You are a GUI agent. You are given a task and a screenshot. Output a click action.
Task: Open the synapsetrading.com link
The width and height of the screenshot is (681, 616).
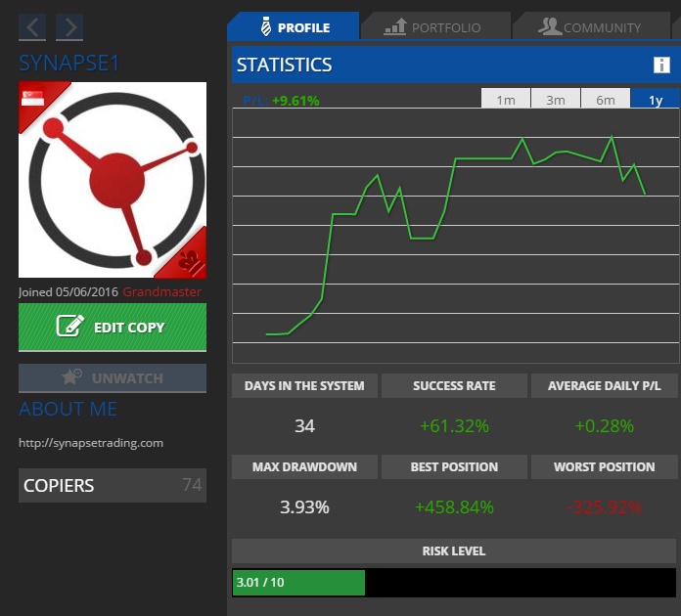click(91, 443)
